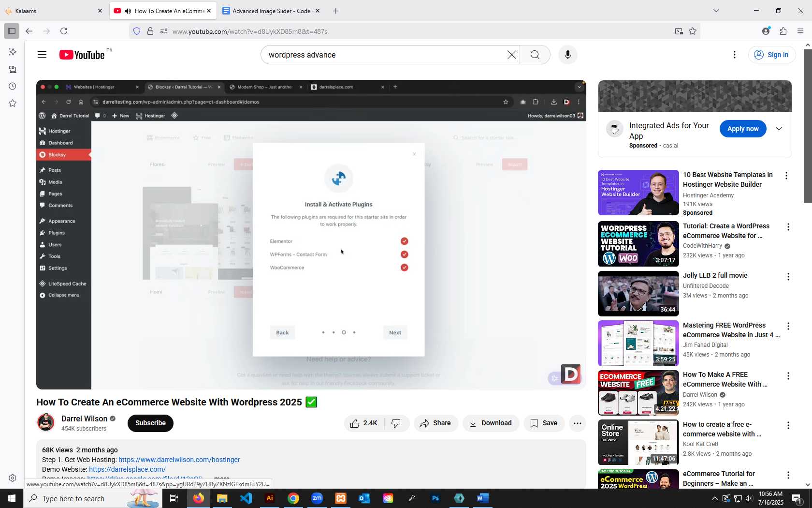Image resolution: width=812 pixels, height=508 pixels.
Task: Open Windows Start menu
Action: pos(12,498)
